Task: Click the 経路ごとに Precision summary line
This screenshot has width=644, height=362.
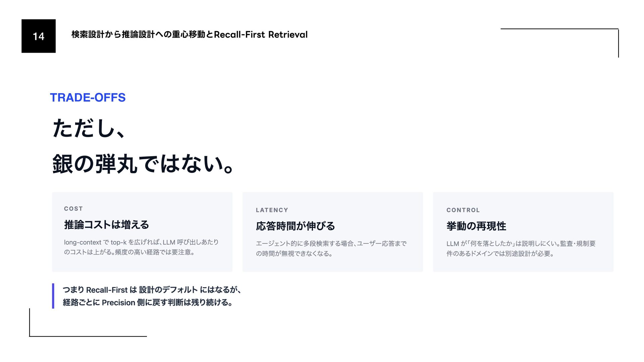Action: point(148,302)
